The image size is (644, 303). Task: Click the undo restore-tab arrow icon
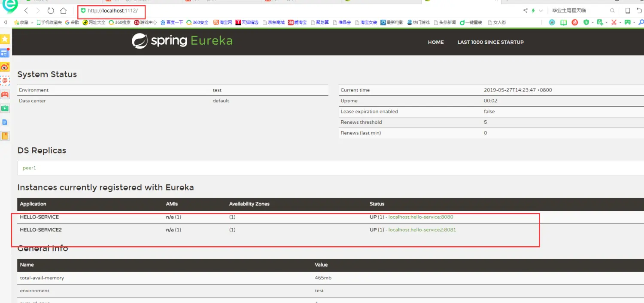639,11
